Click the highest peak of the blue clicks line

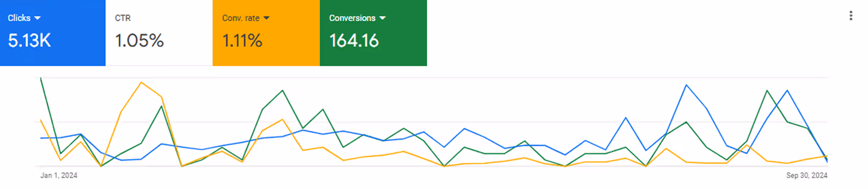coord(686,85)
